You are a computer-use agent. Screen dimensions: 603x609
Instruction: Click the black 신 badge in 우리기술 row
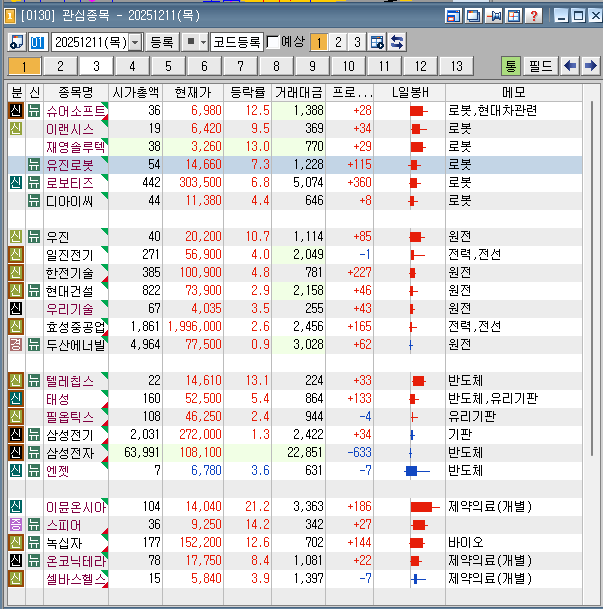(x=16, y=309)
